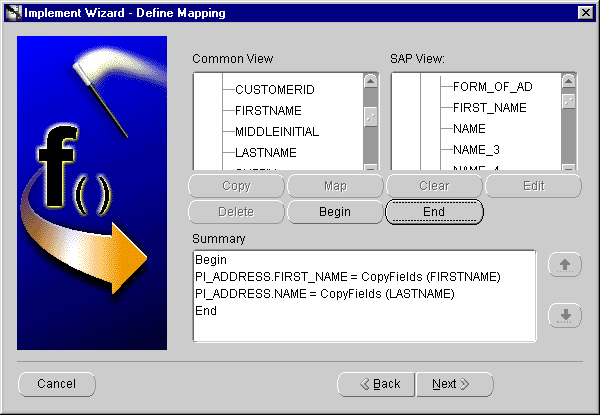Click the move-down arrow button beside Summary
600x415 pixels.
(x=565, y=315)
